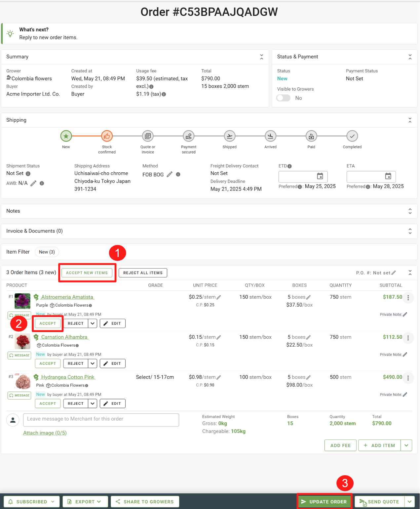Edit private note for Hydrangea Cotton Pink
Viewport: 420px width, 509px height.
405,395
